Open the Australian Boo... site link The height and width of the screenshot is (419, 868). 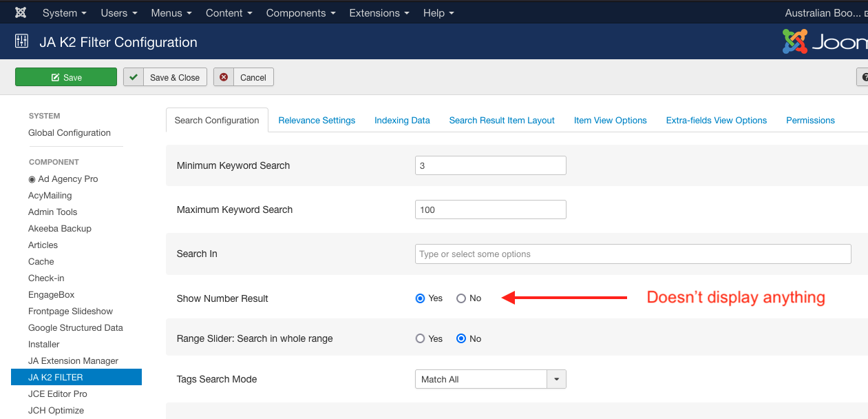(825, 13)
